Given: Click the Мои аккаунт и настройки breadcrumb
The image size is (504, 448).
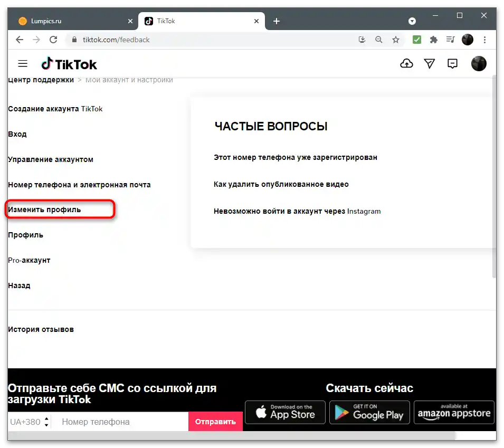Looking at the screenshot, I should click(129, 80).
